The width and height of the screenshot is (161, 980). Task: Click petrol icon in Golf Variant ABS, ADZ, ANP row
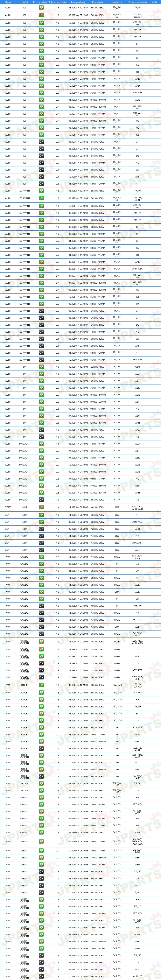coord(41,756)
